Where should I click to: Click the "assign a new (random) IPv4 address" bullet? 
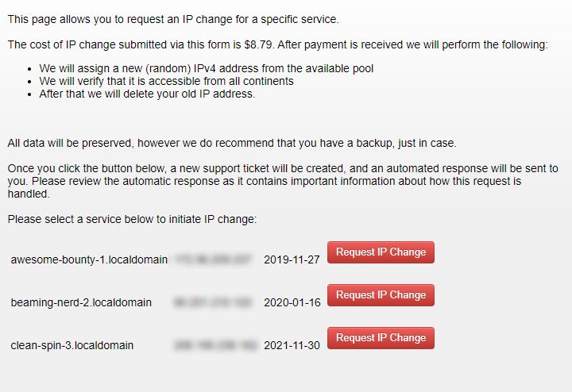206,68
